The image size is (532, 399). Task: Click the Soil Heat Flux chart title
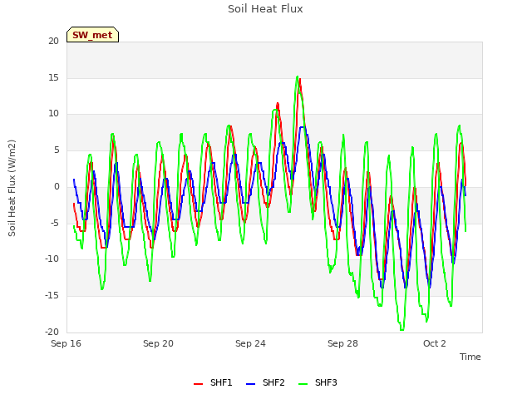(x=265, y=9)
